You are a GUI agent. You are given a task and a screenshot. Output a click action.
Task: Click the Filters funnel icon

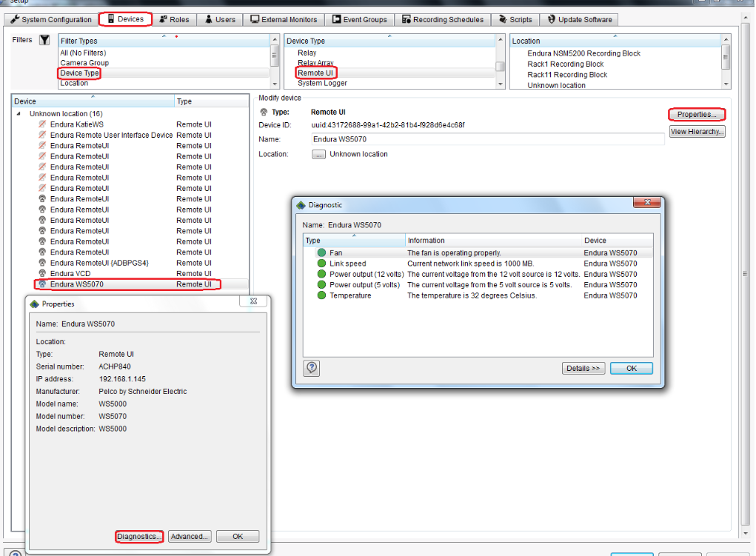[x=46, y=39]
